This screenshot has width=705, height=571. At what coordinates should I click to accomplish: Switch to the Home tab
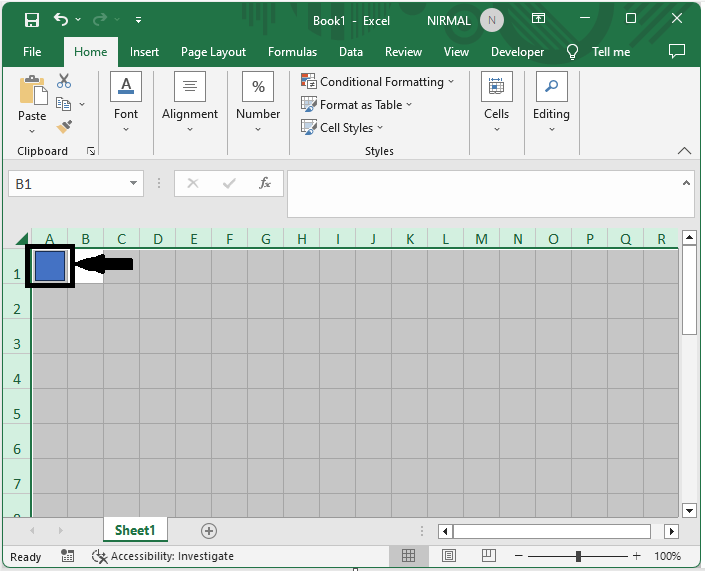point(90,52)
